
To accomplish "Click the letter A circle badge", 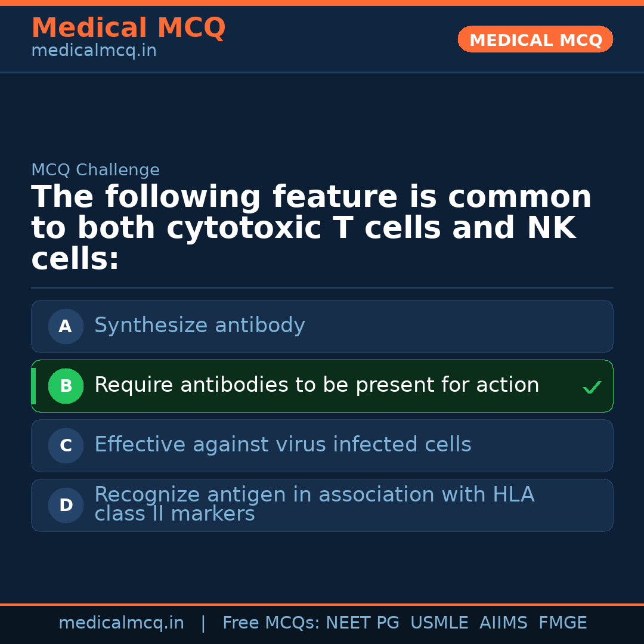I will point(66,326).
